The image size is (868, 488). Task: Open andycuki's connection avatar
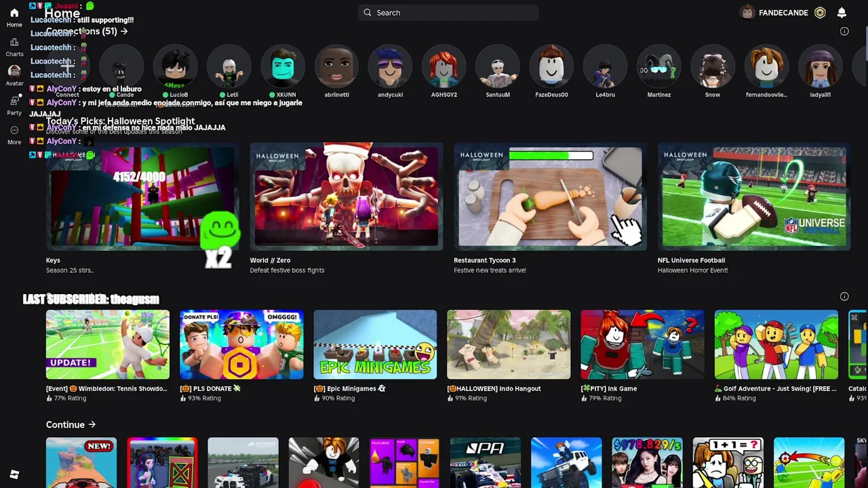390,66
